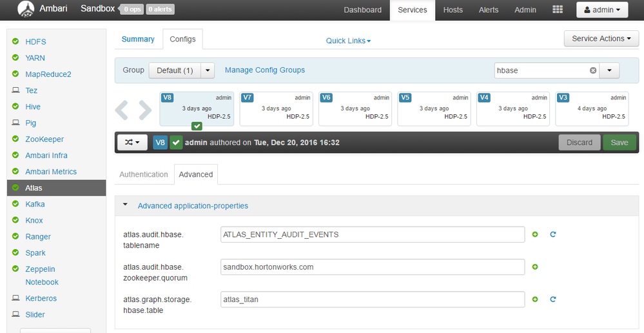644x333 pixels.
Task: Open Ambari Infra service
Action: pos(46,156)
